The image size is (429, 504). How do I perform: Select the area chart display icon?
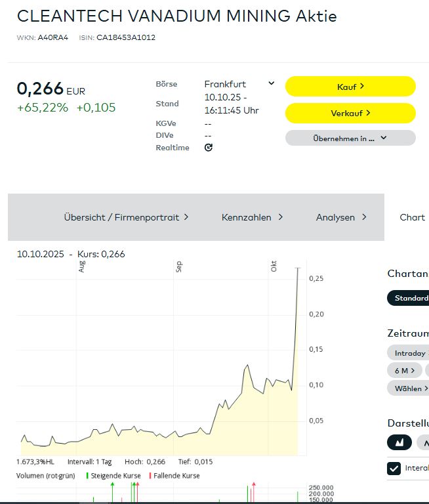(399, 442)
